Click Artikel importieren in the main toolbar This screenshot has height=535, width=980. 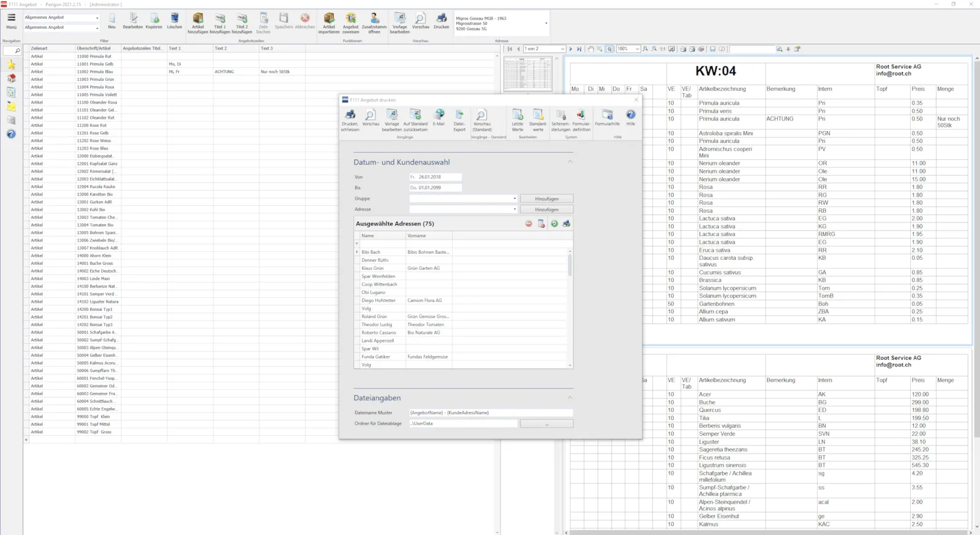point(329,23)
